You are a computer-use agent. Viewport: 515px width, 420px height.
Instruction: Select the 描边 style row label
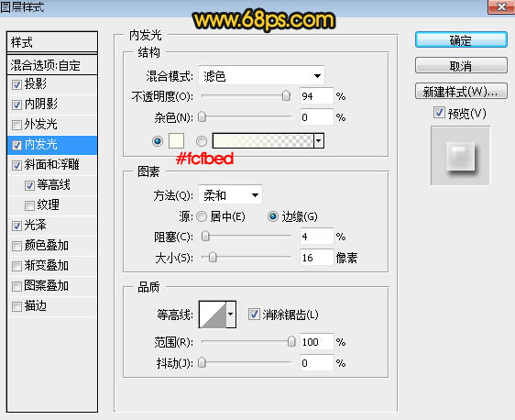36,306
